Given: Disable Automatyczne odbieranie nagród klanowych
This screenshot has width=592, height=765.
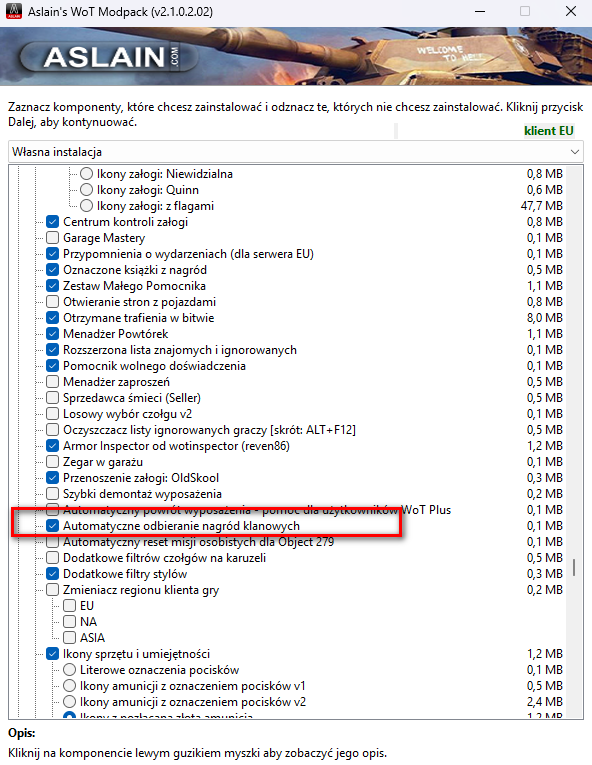Looking at the screenshot, I should 53,526.
